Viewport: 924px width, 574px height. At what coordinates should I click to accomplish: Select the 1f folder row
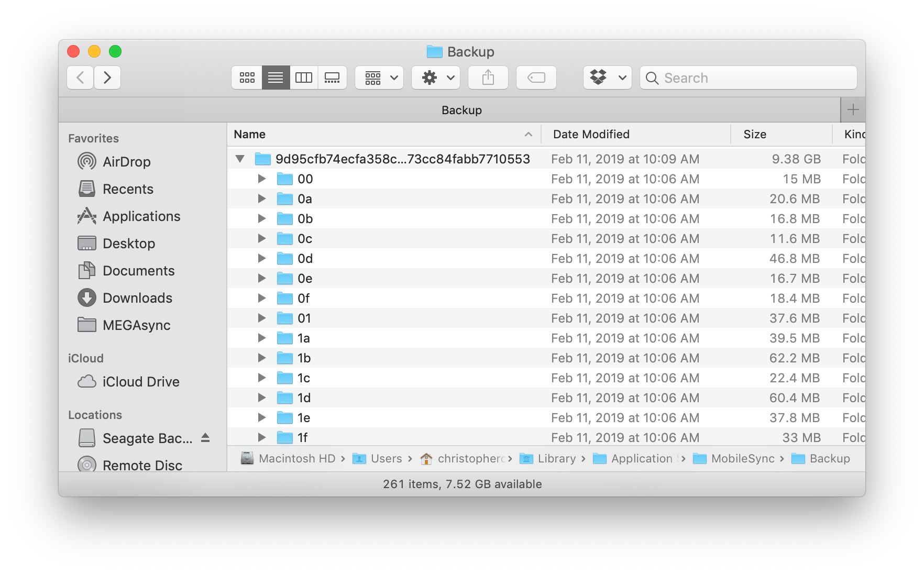coord(546,437)
